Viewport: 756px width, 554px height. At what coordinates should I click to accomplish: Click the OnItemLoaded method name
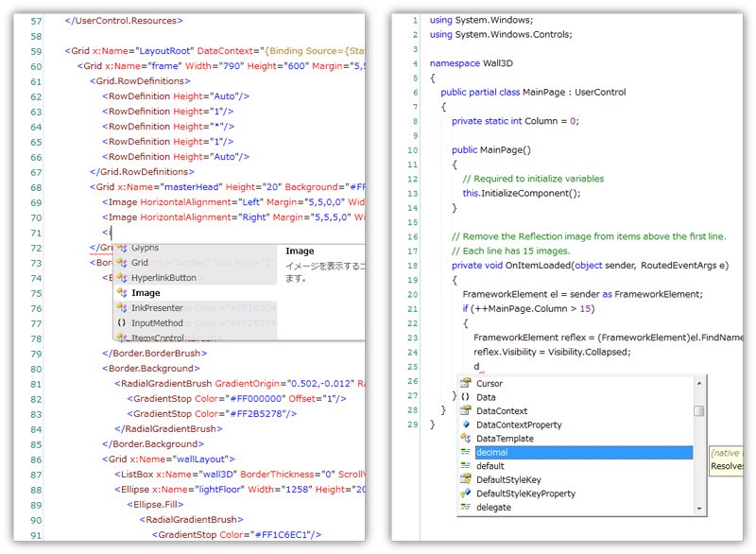point(537,266)
